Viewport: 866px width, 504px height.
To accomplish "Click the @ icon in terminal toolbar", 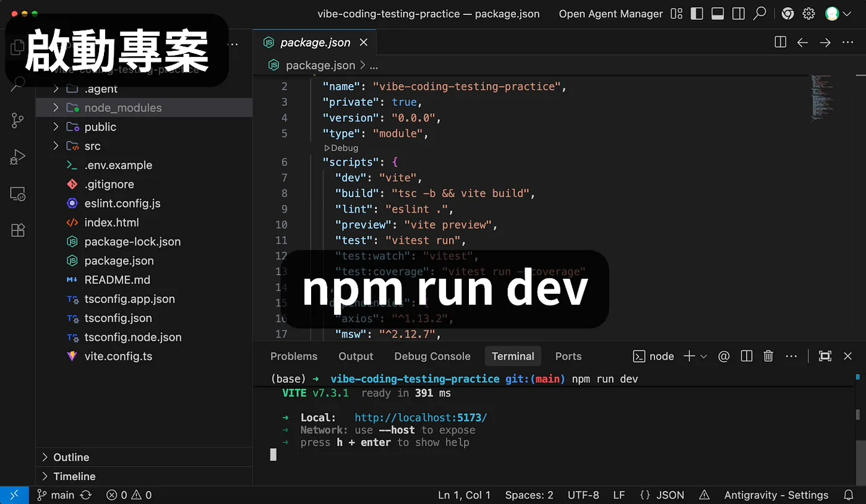I will (724, 356).
